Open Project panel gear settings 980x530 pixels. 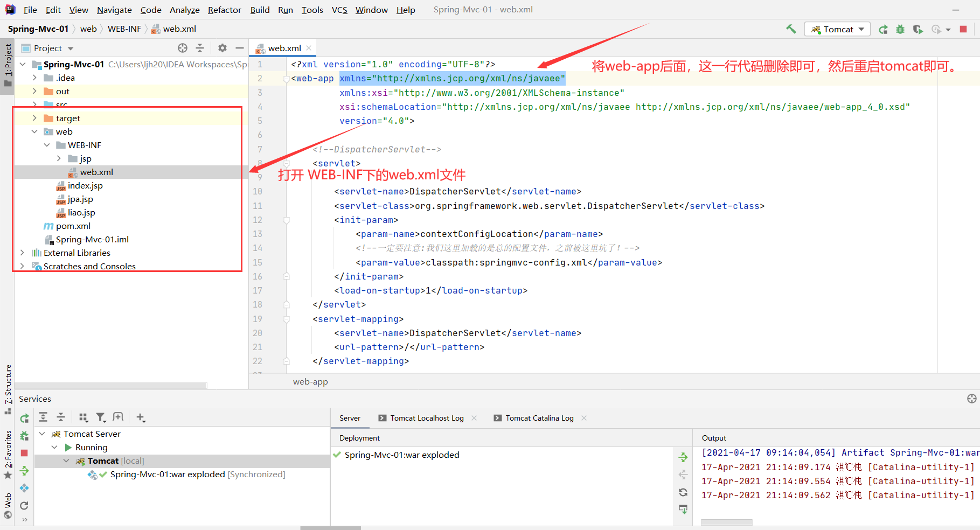click(x=223, y=48)
